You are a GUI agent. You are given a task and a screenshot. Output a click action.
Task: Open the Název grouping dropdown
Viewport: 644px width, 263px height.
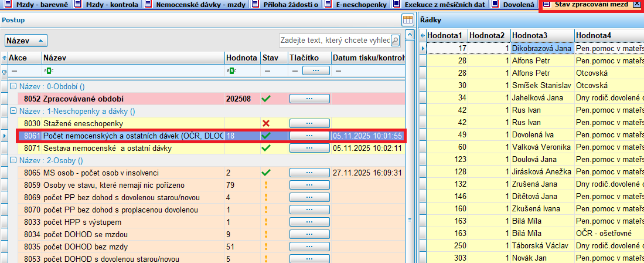tap(26, 41)
